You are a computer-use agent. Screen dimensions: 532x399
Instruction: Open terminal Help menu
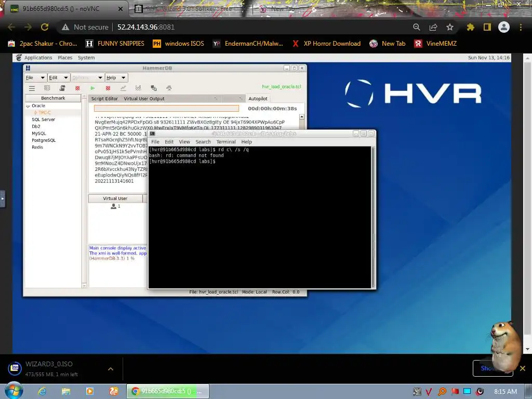[246, 142]
